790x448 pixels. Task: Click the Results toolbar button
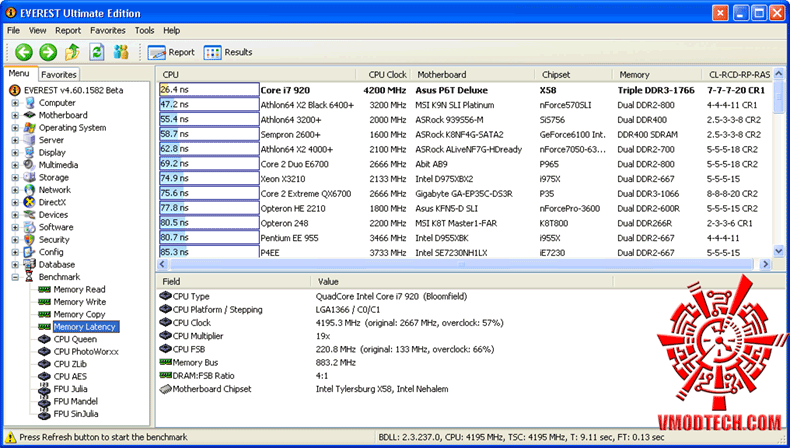tap(228, 52)
